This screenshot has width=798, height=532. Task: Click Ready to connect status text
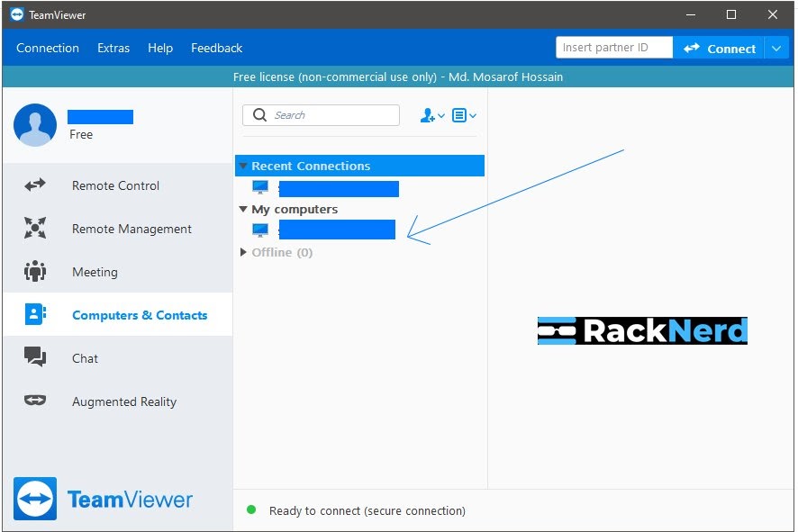coord(367,510)
